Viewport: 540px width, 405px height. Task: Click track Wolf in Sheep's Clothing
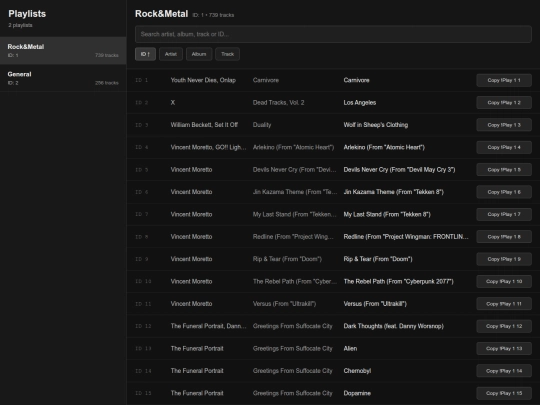376,125
